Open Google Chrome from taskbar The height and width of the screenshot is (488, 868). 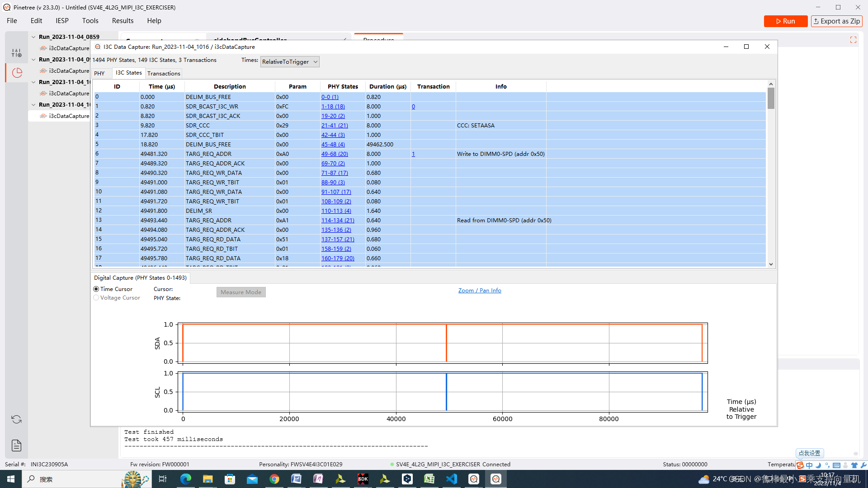click(x=274, y=479)
